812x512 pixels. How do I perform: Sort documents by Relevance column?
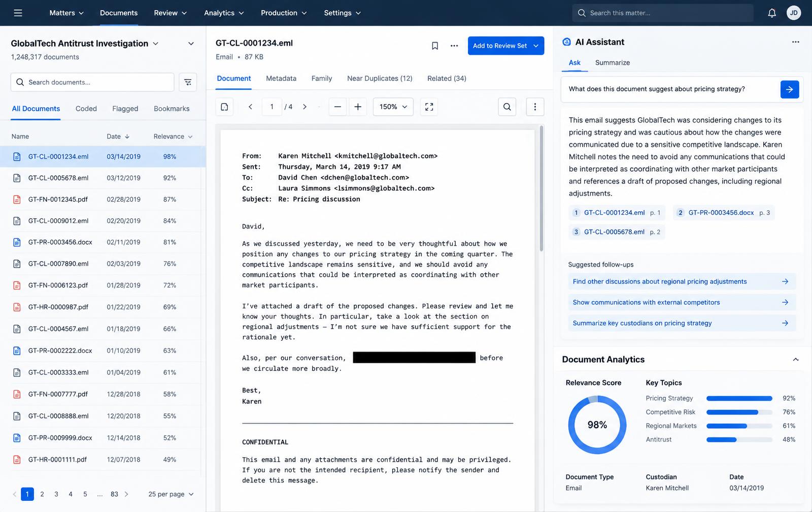tap(173, 137)
